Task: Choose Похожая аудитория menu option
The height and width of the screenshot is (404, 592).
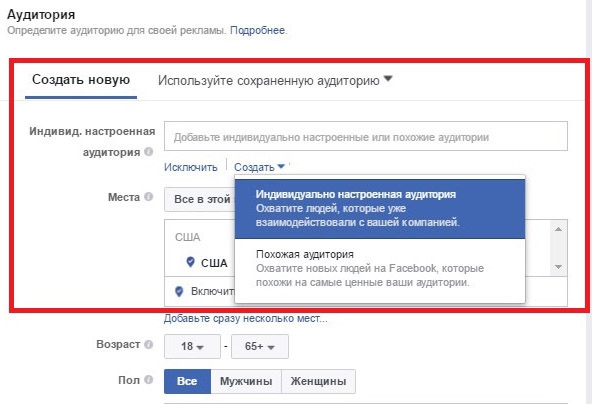Action: [380, 268]
